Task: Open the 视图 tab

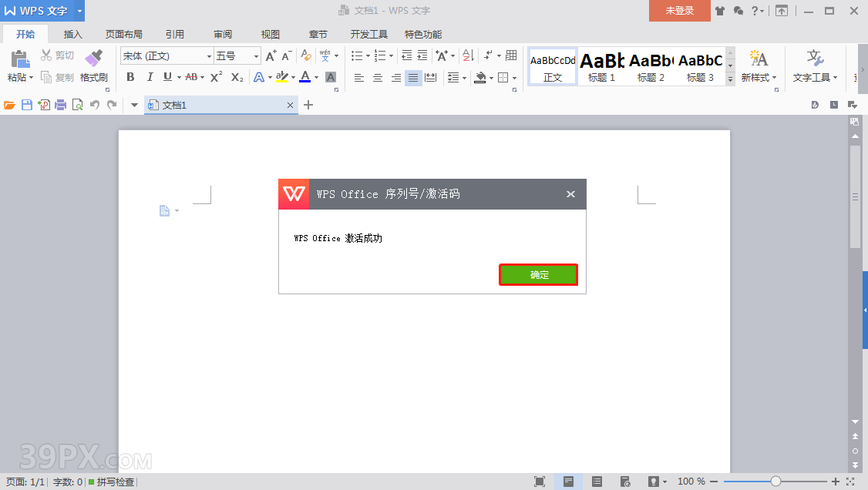Action: [270, 35]
